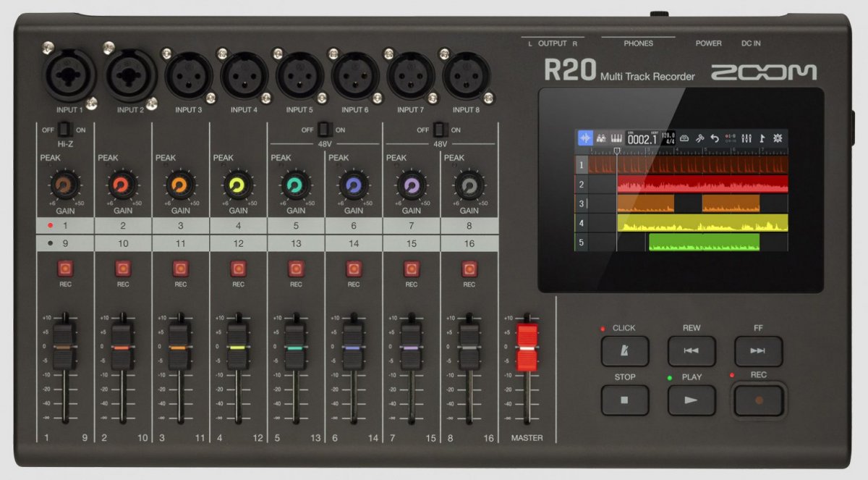868x480 pixels.
Task: Click the INPUT 2 combo jack
Action: click(x=130, y=75)
